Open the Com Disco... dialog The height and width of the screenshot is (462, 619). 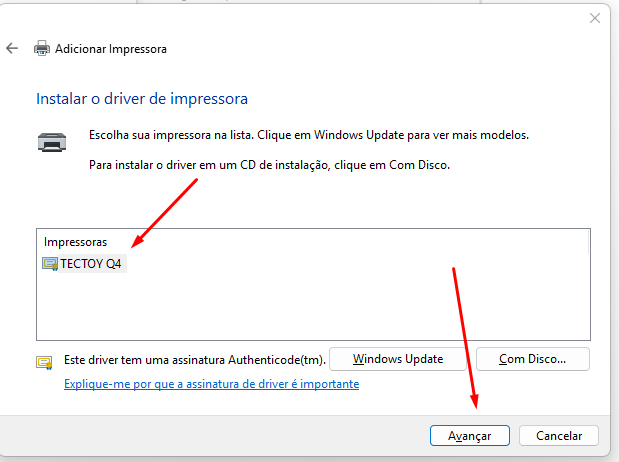tap(532, 359)
